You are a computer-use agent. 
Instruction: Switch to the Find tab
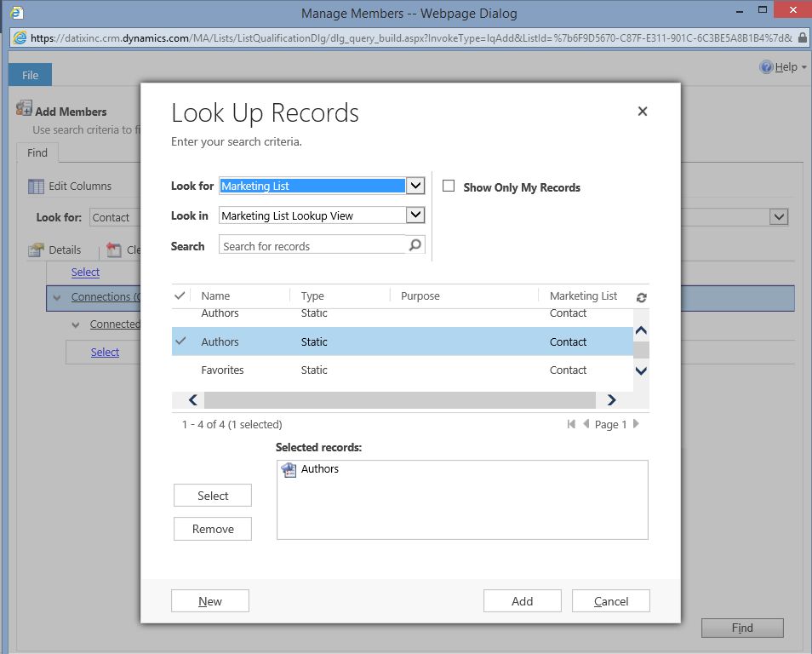37,152
